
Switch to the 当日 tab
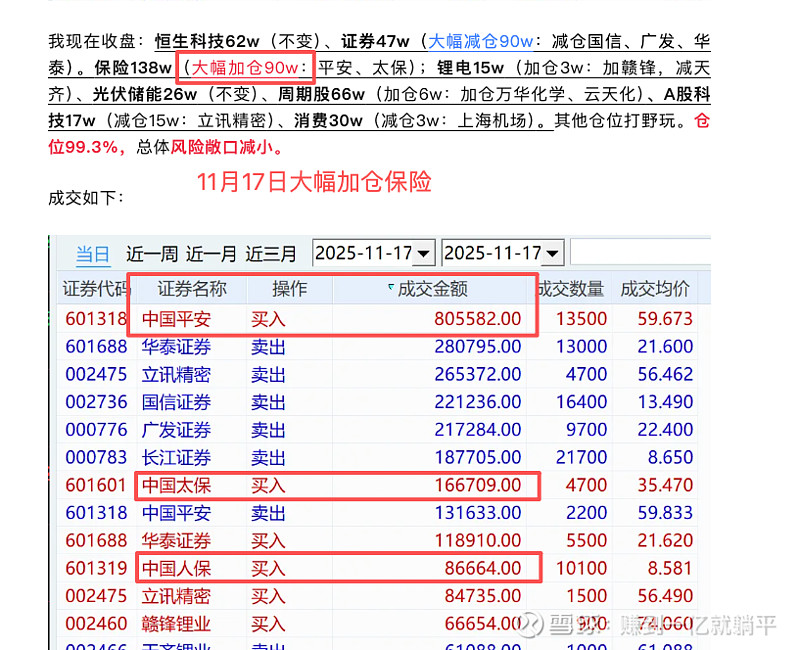click(x=92, y=254)
